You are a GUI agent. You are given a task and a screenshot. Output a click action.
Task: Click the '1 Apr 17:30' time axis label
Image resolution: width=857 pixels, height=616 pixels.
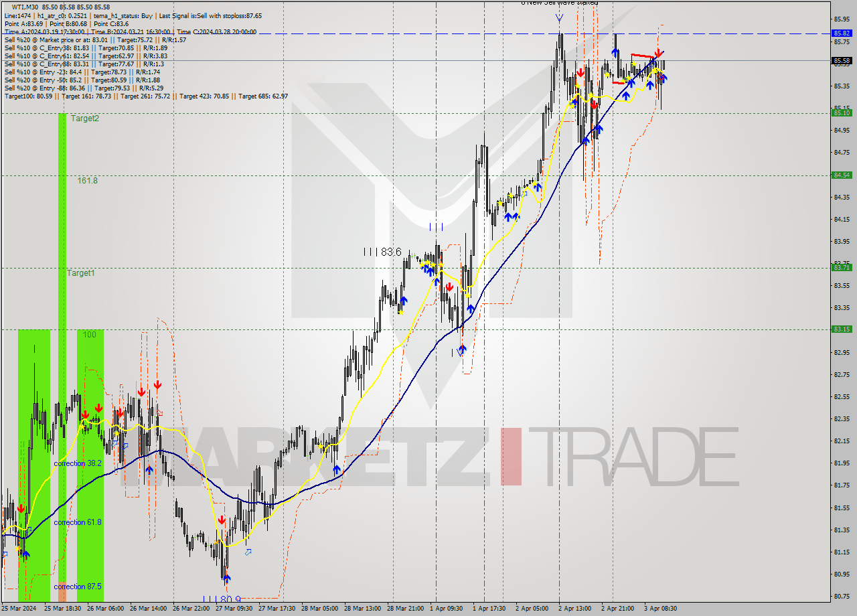coord(489,609)
